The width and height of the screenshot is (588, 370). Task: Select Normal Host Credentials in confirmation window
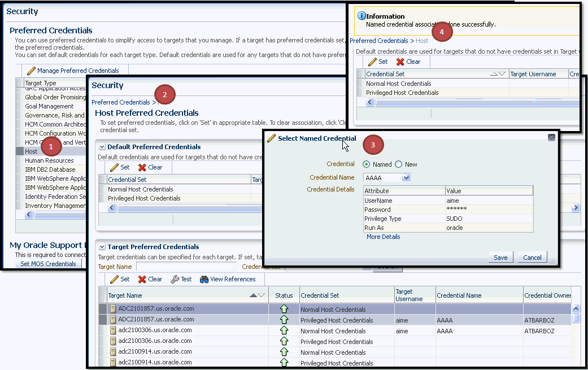click(398, 84)
